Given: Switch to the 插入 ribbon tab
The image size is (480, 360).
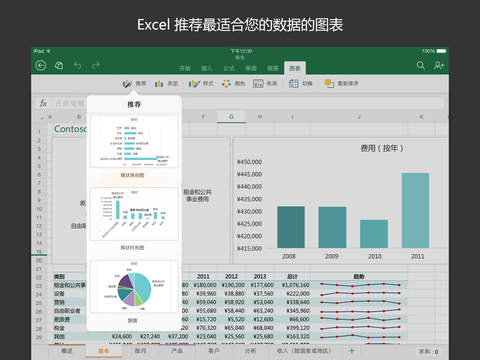Looking at the screenshot, I should click(x=207, y=68).
